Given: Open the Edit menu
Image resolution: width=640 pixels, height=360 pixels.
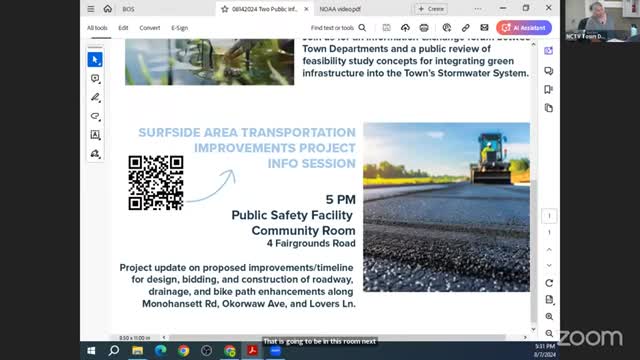Looking at the screenshot, I should pyautogui.click(x=123, y=28).
